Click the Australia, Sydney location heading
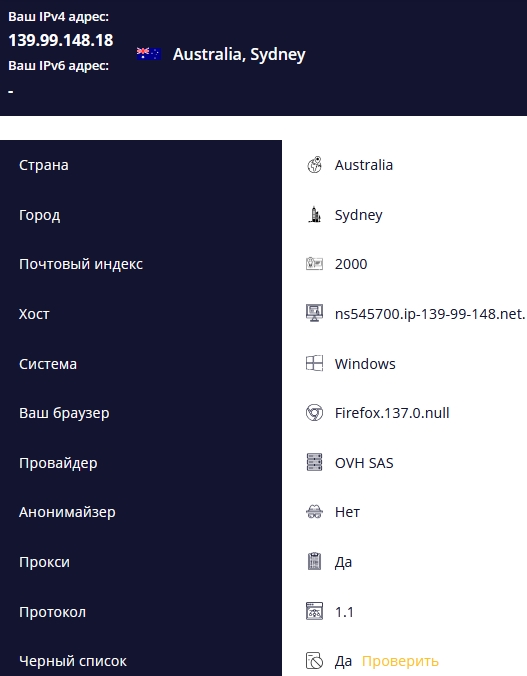 point(239,54)
